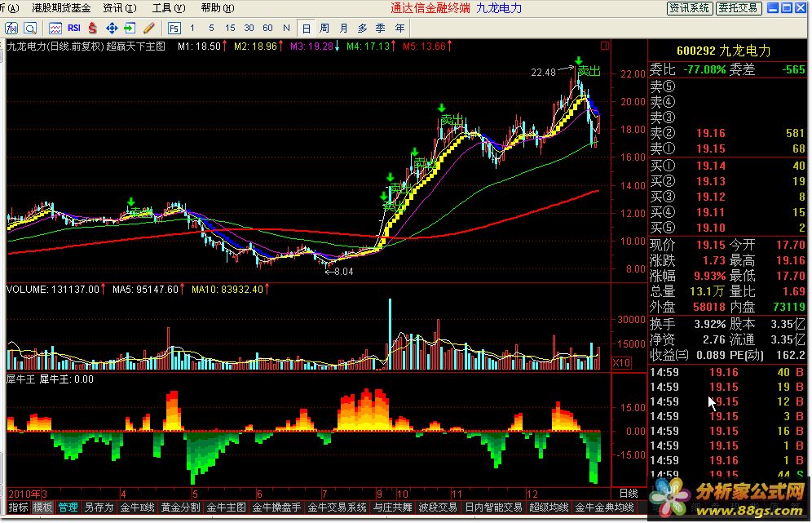Switch to 1-minute period
This screenshot has width=812, height=523.
(x=192, y=28)
